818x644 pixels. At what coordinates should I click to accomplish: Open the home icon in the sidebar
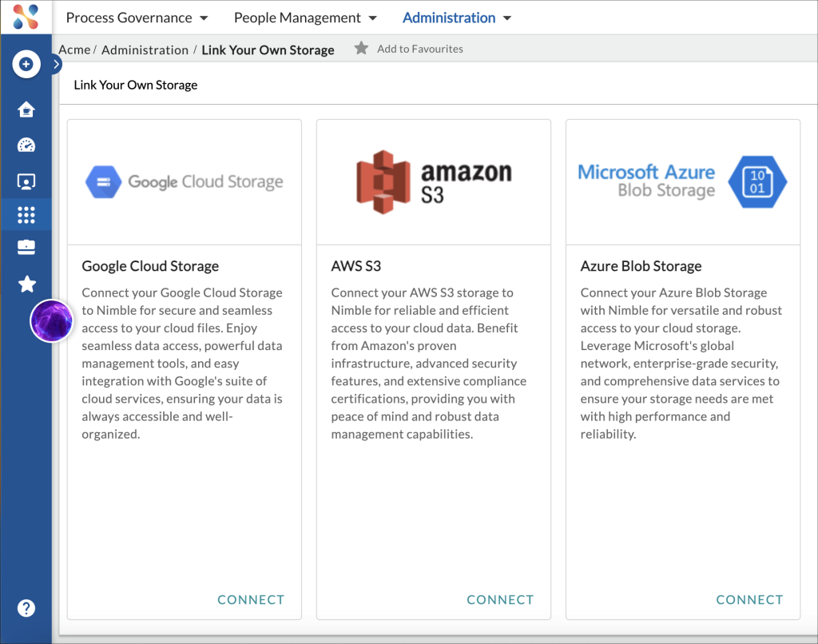point(26,109)
